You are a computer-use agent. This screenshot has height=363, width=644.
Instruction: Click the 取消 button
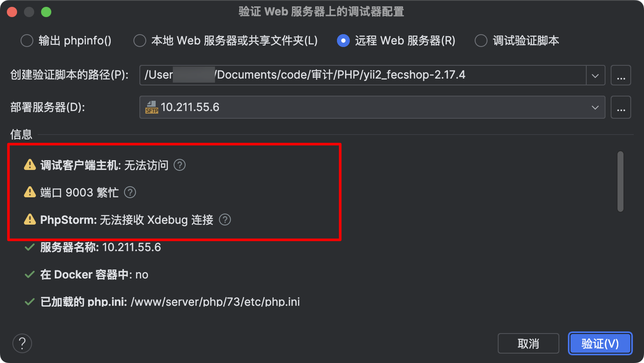[x=529, y=343]
